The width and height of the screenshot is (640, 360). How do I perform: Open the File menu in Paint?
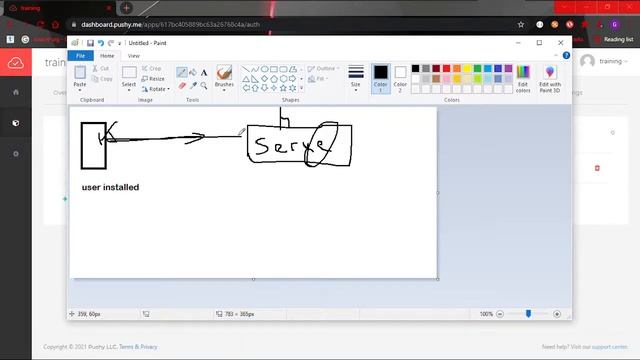click(x=80, y=56)
